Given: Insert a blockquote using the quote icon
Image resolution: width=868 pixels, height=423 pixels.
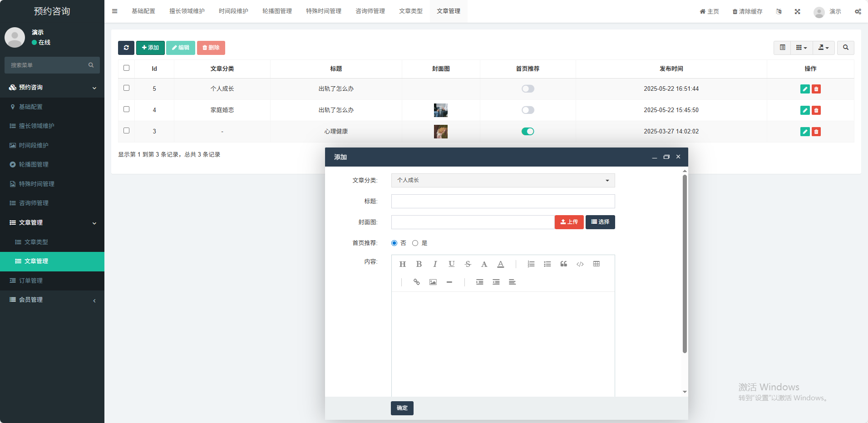Looking at the screenshot, I should click(x=563, y=264).
